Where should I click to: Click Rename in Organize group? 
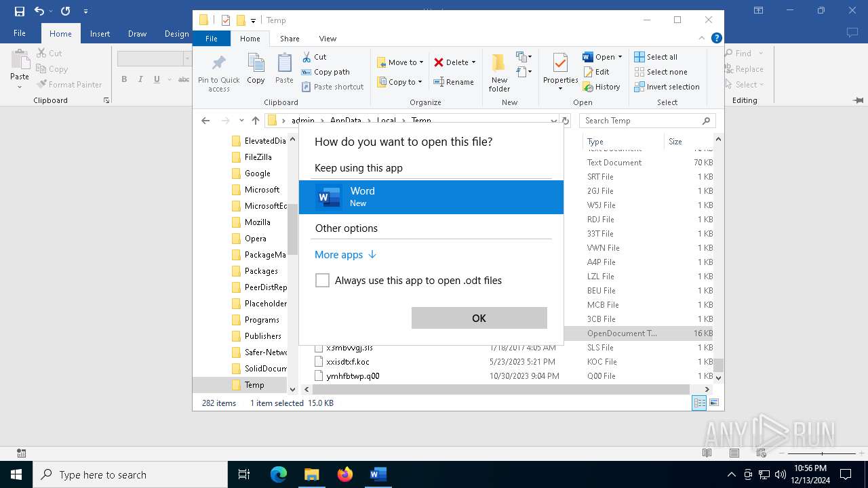click(454, 82)
